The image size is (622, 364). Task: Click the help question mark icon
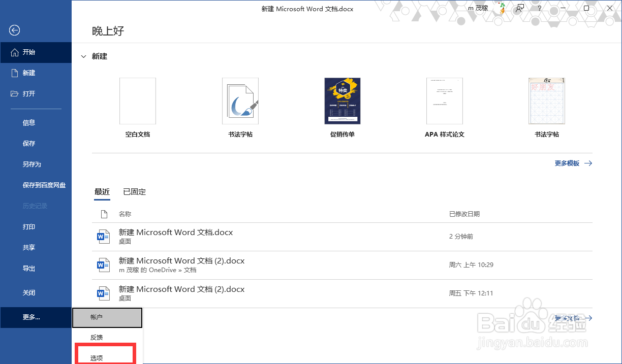(x=539, y=9)
